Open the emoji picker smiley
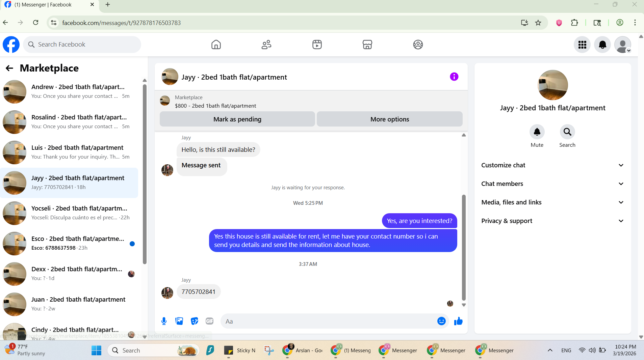Screen dimensions: 644x360 click(x=441, y=321)
